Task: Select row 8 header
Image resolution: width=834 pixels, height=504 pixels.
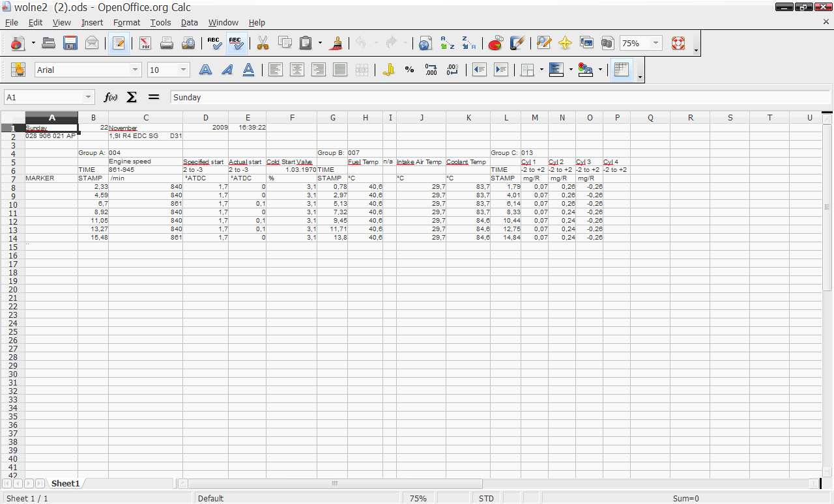Action: (x=12, y=187)
